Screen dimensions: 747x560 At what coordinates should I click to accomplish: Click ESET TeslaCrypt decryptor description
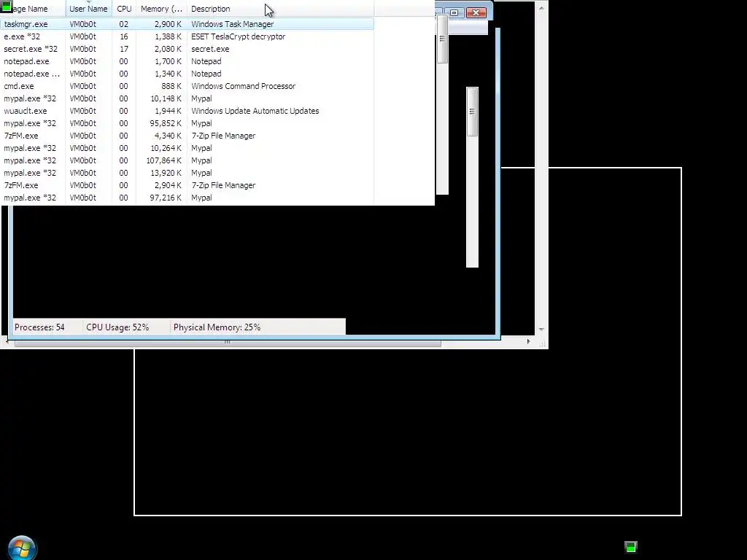(239, 36)
